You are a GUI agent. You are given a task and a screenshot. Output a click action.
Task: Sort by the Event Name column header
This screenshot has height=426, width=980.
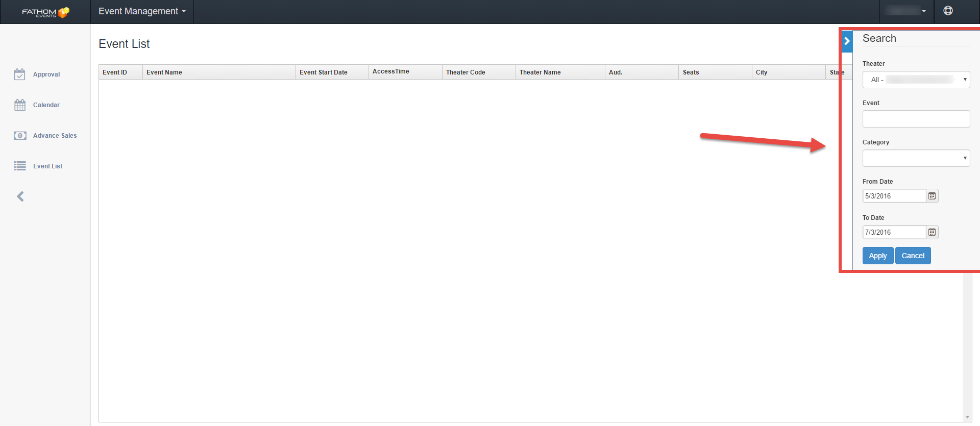(164, 72)
